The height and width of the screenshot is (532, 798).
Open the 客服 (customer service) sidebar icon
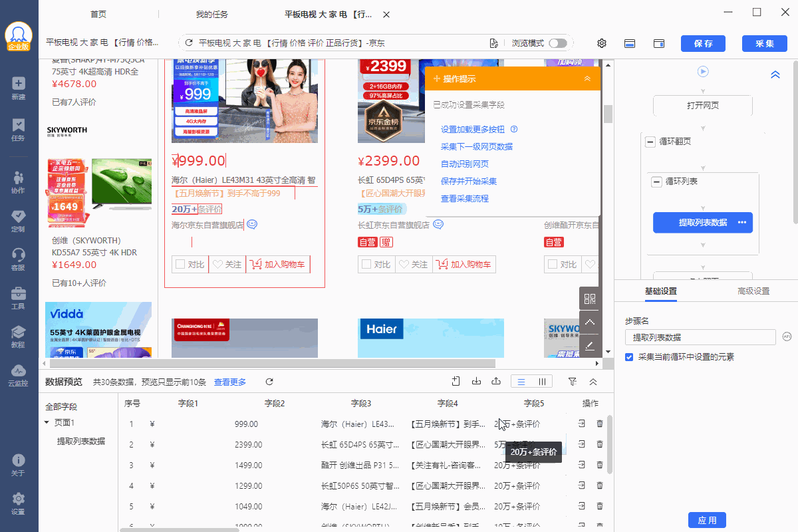click(19, 259)
